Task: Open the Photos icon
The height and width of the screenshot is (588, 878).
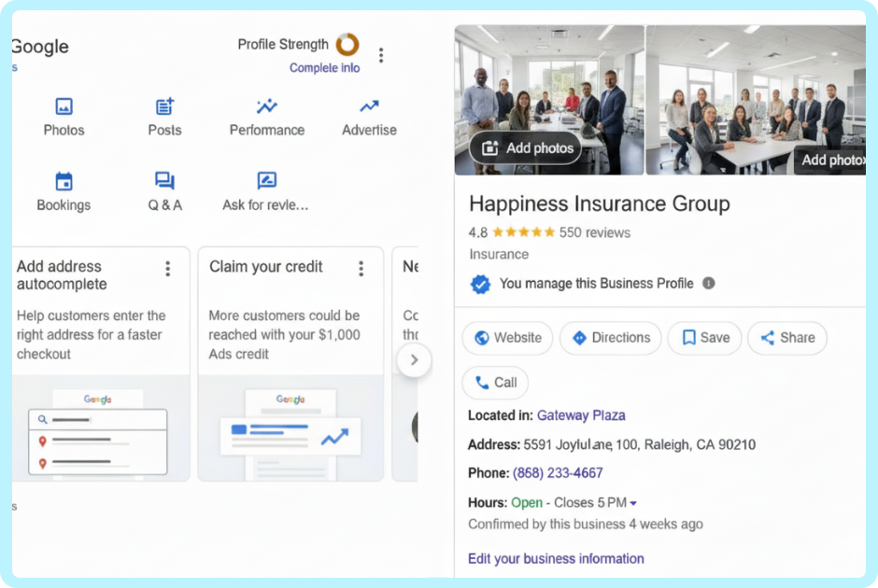Action: coord(64,106)
